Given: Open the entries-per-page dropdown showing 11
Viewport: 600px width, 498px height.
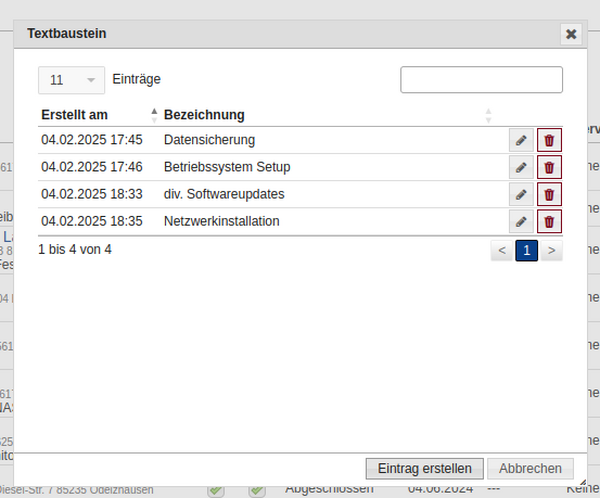Looking at the screenshot, I should [x=71, y=80].
